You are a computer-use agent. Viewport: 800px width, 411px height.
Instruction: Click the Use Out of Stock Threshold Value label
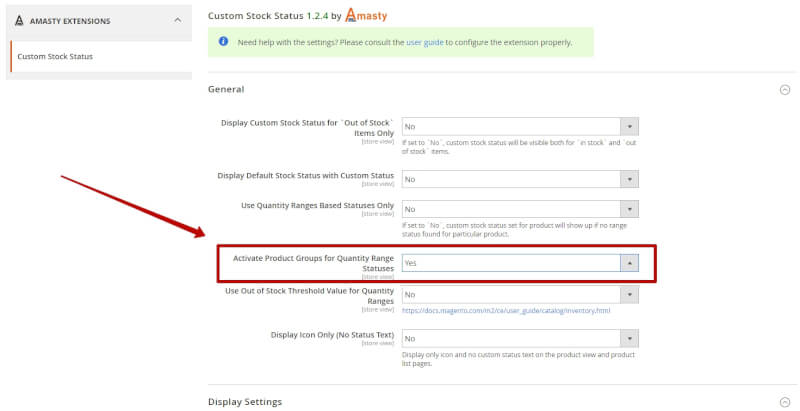coord(309,296)
